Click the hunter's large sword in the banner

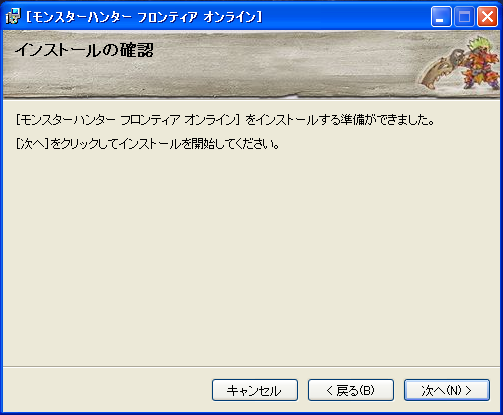442,69
